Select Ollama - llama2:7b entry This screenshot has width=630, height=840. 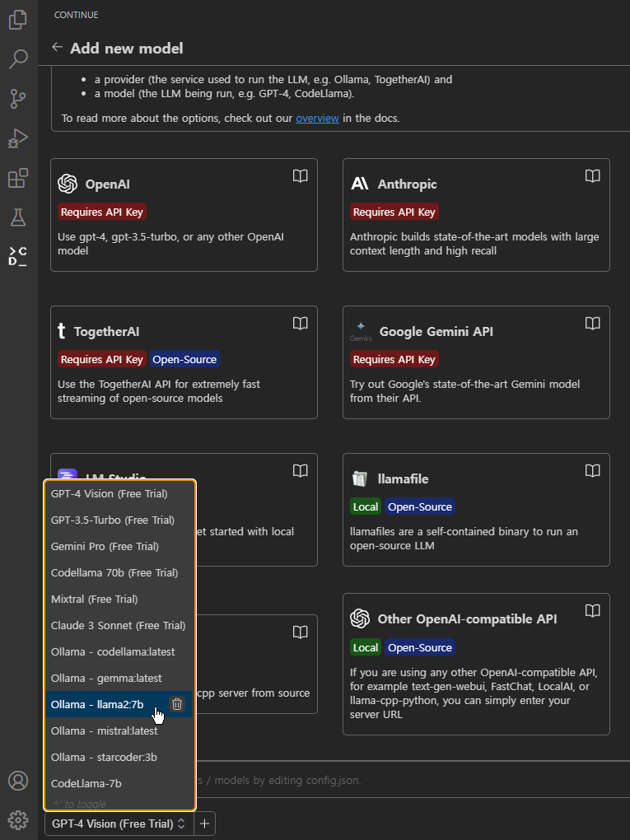[119, 704]
